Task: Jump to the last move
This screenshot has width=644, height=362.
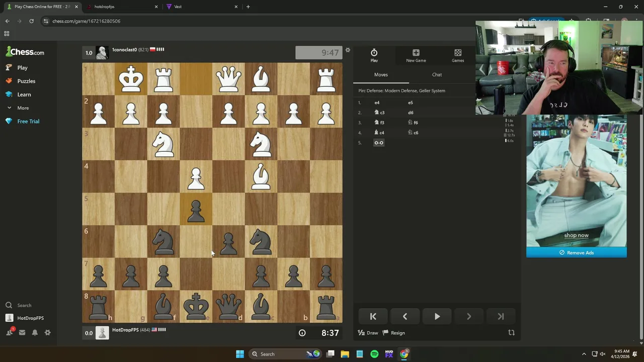Action: [x=501, y=316]
